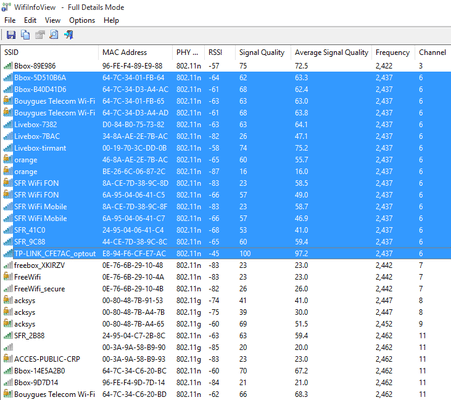
Task: Click MAC address 46-8A-AE-2E-7B-AC
Action: [135, 160]
